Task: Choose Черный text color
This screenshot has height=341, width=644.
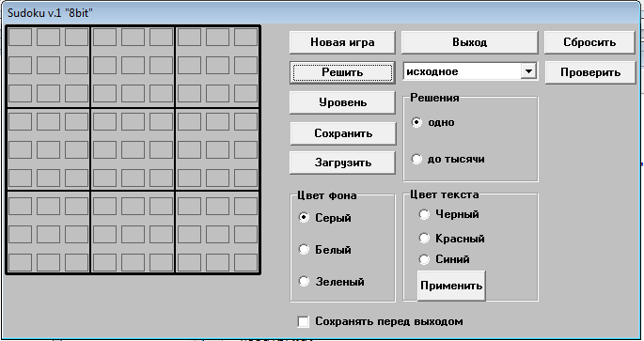Action: [424, 214]
